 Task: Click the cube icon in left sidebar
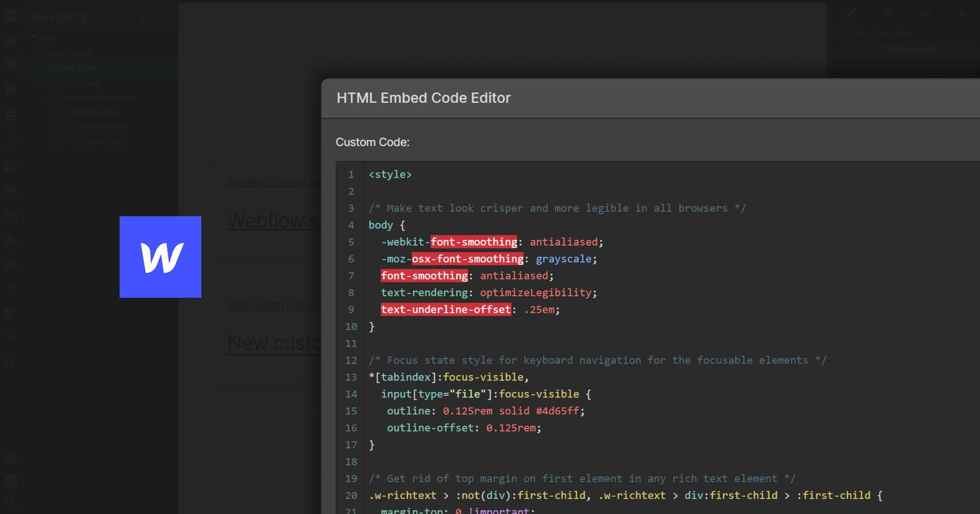tap(11, 313)
